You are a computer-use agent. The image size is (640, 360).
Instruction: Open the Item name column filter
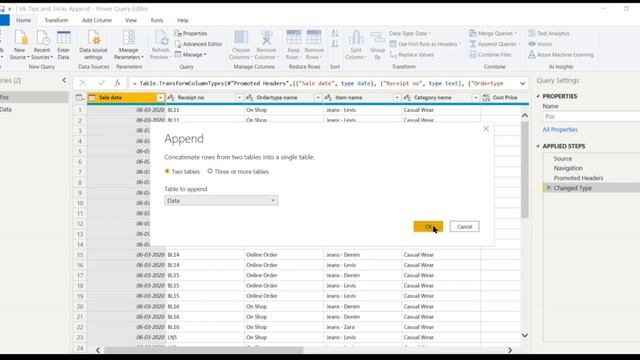point(396,98)
